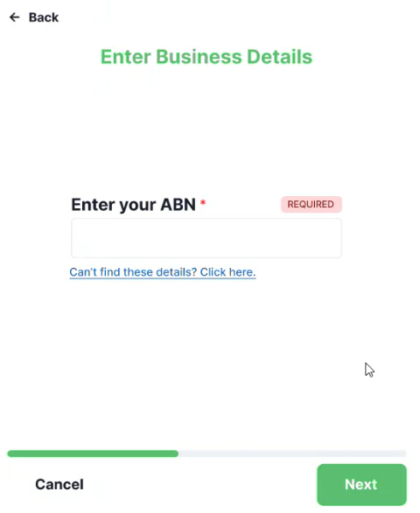420x513 pixels.
Task: Cancel the business details form
Action: coord(59,484)
